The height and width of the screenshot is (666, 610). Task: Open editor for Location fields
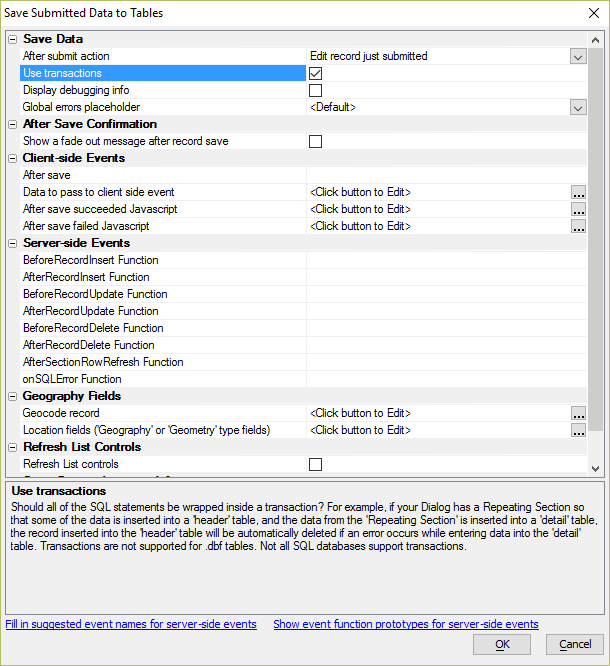click(x=578, y=430)
